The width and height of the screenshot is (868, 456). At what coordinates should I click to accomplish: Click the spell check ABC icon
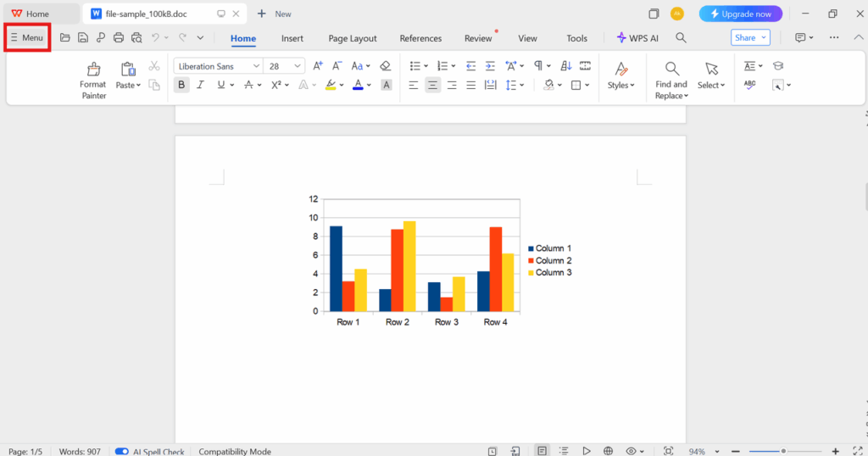point(749,85)
